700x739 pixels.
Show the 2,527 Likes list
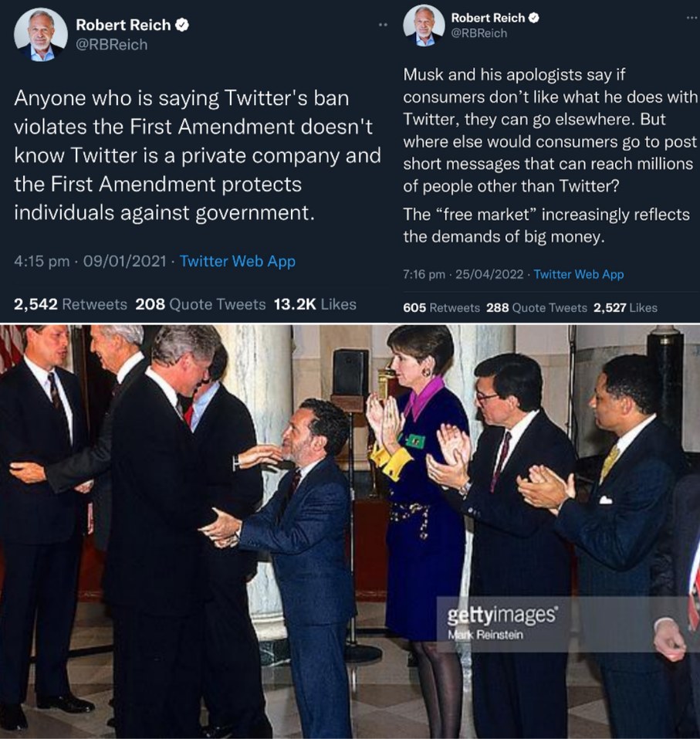tap(625, 307)
